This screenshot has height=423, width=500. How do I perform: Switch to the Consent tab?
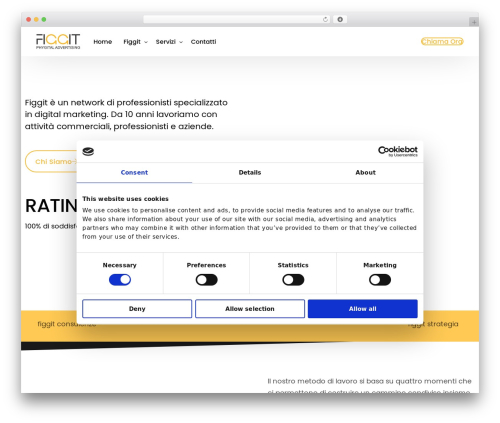pyautogui.click(x=134, y=172)
